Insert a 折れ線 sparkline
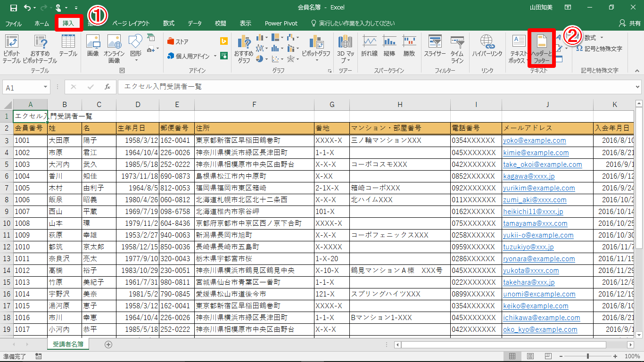The width and height of the screenshot is (644, 362). [369, 46]
